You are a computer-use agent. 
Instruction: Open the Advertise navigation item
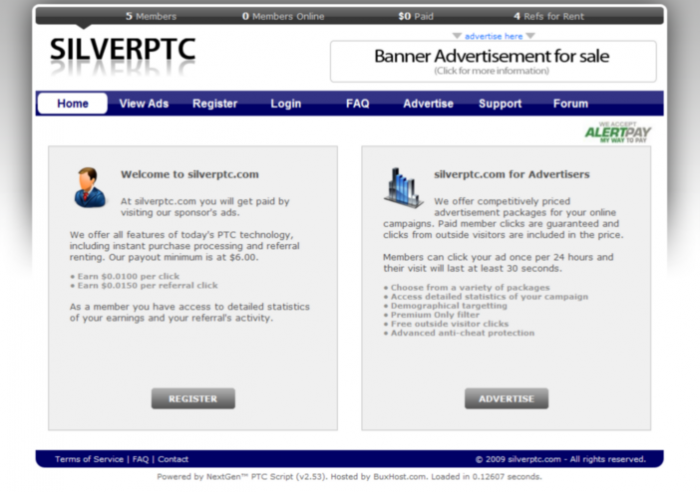[428, 104]
